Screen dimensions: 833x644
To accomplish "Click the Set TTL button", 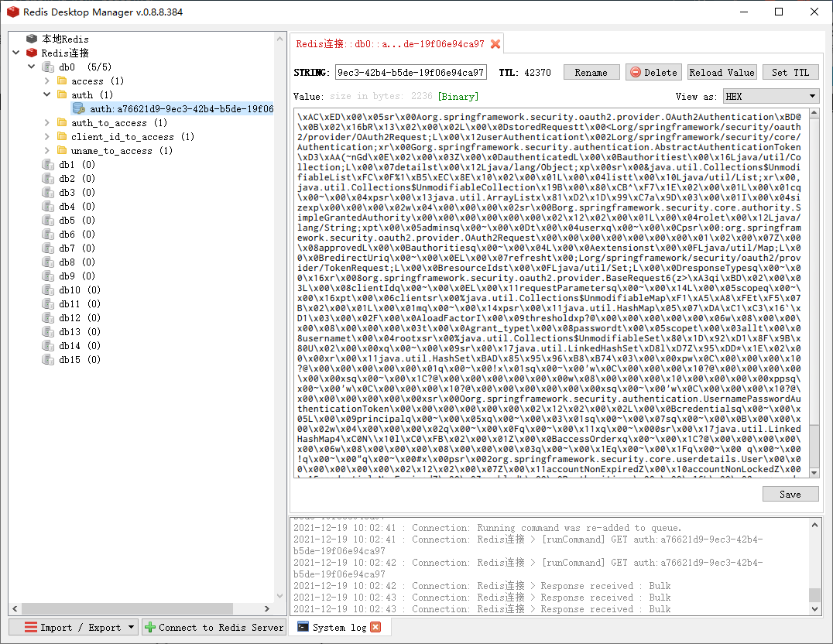I will tap(790, 72).
